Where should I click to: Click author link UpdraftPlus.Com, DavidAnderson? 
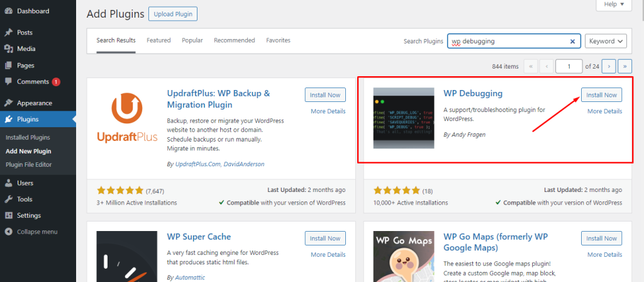[x=219, y=164]
